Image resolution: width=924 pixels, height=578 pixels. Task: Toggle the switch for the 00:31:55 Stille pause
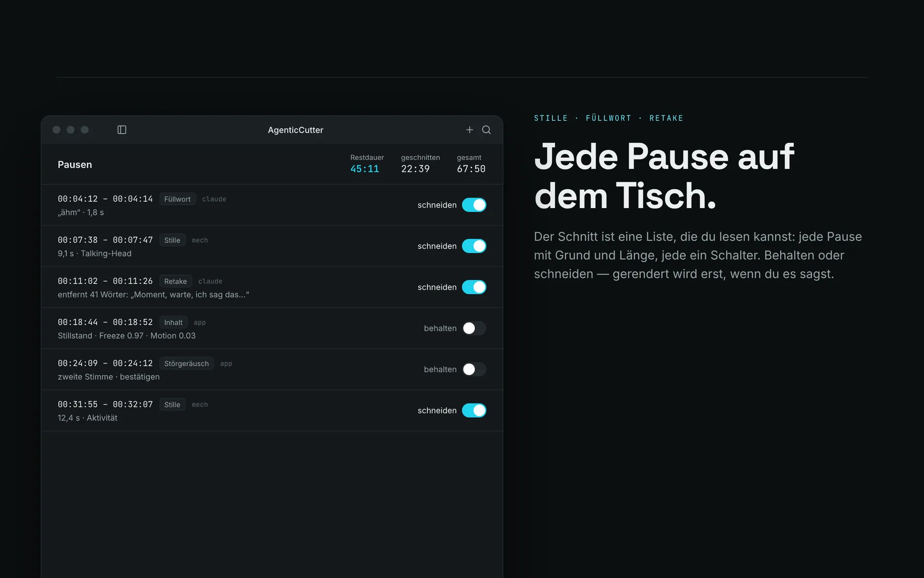pyautogui.click(x=474, y=410)
